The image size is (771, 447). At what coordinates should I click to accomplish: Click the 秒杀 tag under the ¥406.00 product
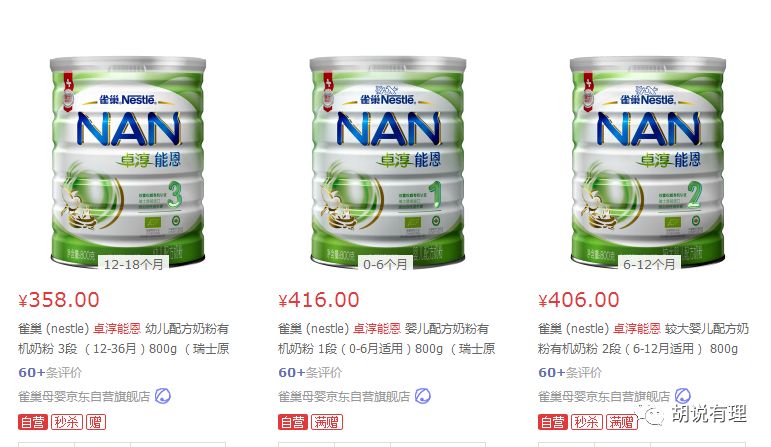tap(586, 422)
